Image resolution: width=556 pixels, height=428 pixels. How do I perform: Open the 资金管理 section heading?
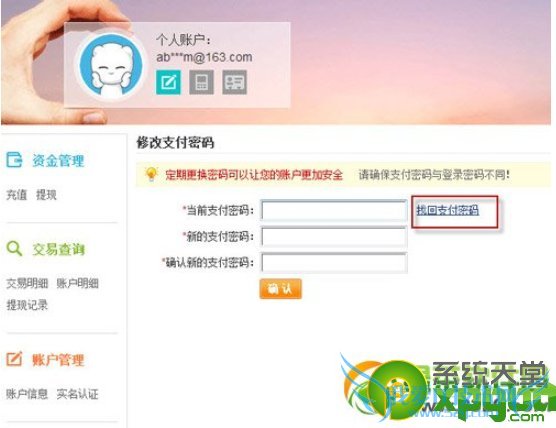click(x=58, y=160)
